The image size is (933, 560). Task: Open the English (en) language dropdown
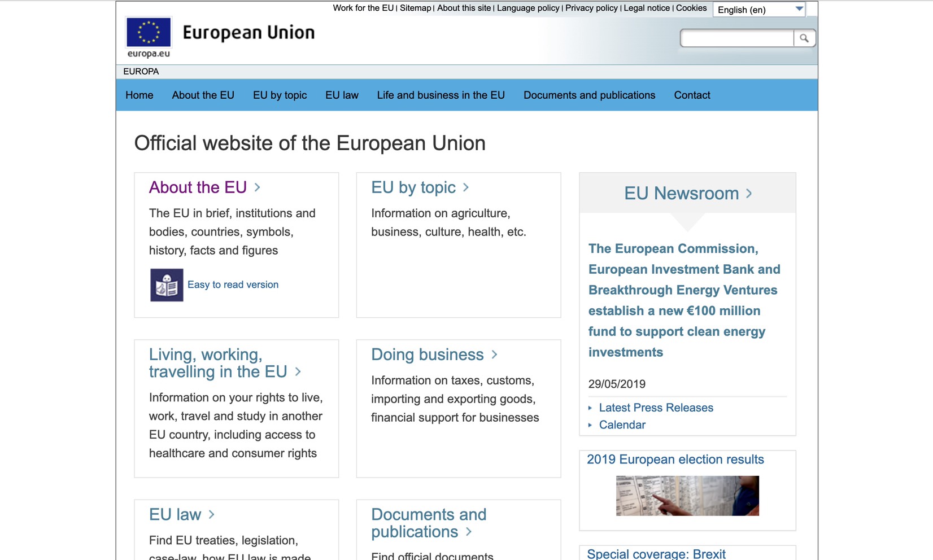click(759, 10)
